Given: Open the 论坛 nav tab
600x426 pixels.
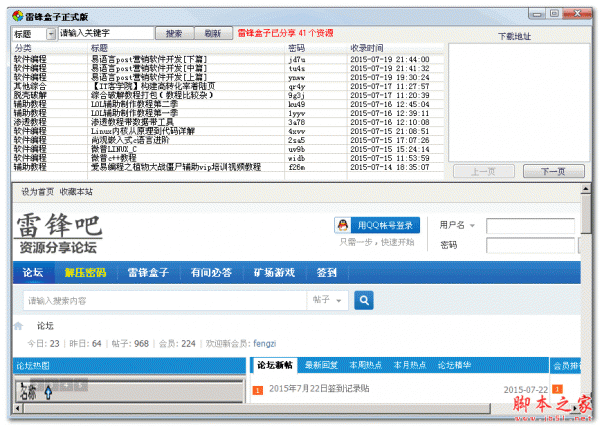Looking at the screenshot, I should tap(33, 273).
